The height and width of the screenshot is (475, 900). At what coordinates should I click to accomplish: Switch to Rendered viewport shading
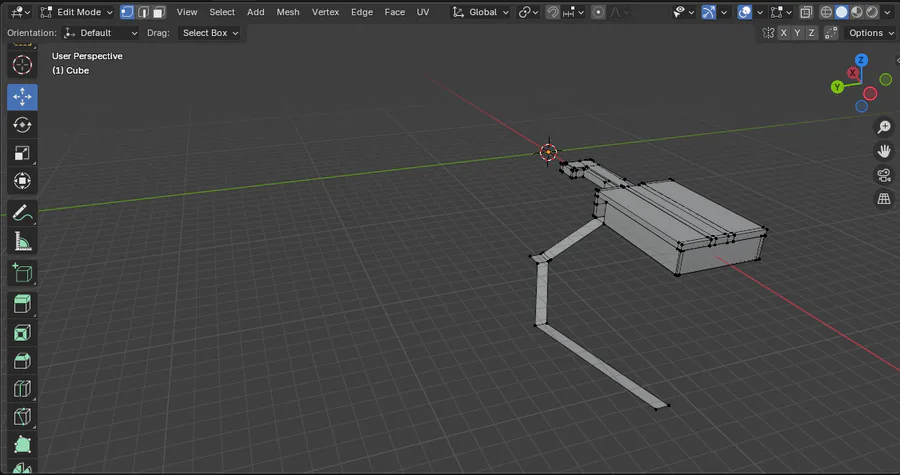872,12
